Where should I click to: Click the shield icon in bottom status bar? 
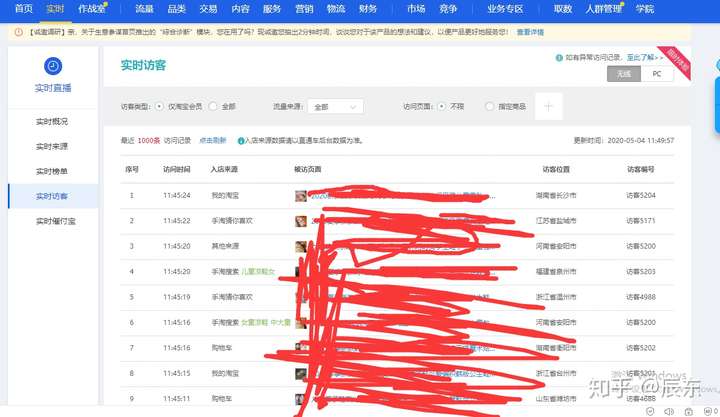coord(650,411)
